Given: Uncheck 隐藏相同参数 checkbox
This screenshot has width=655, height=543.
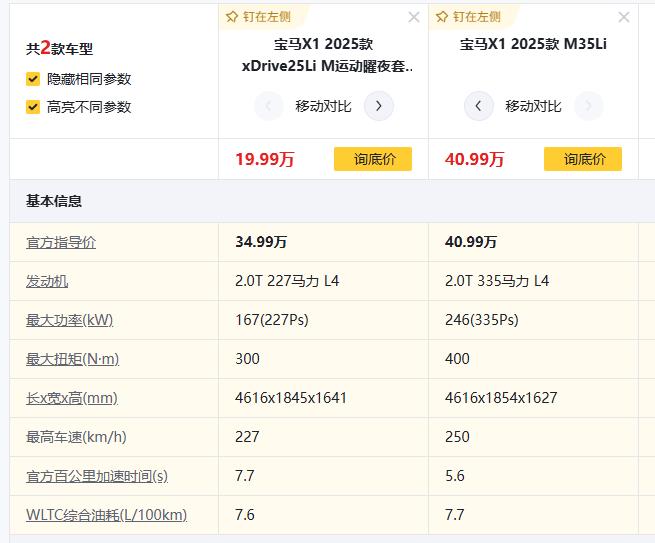Looking at the screenshot, I should tap(33, 79).
